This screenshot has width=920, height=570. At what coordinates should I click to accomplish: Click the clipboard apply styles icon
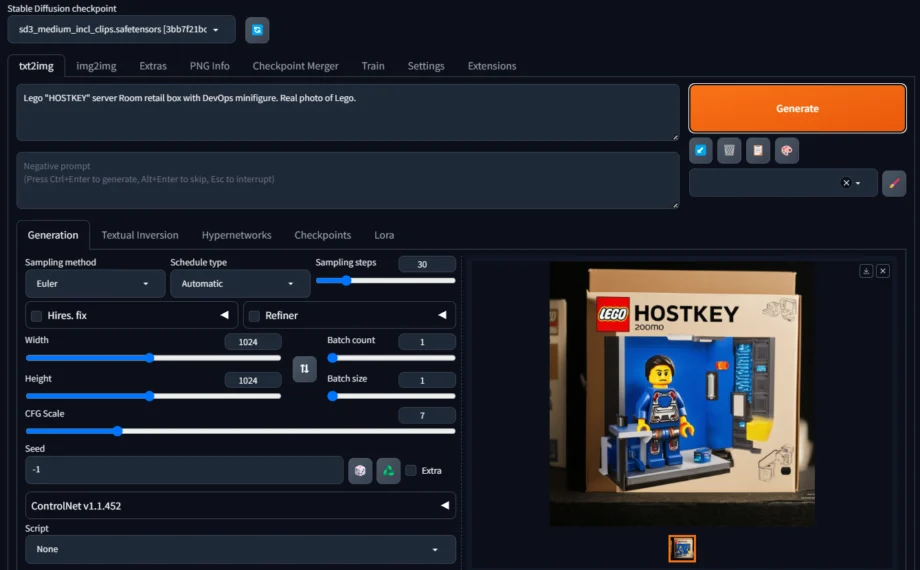click(758, 150)
